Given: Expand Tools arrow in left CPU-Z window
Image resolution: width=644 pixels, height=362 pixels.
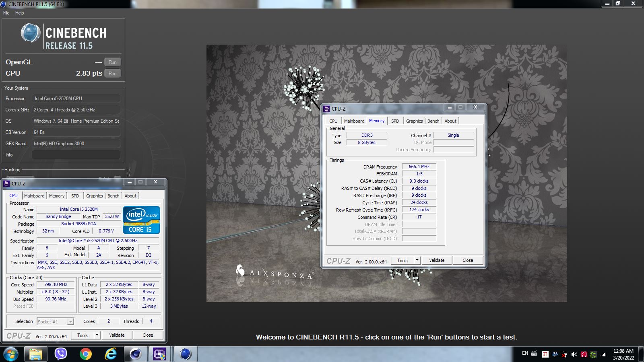Looking at the screenshot, I should point(97,335).
